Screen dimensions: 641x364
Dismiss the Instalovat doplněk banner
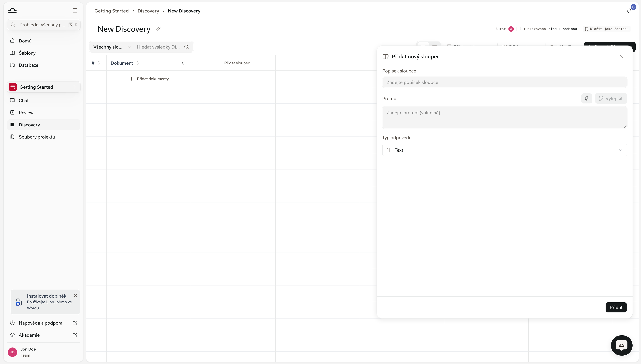[x=75, y=296]
